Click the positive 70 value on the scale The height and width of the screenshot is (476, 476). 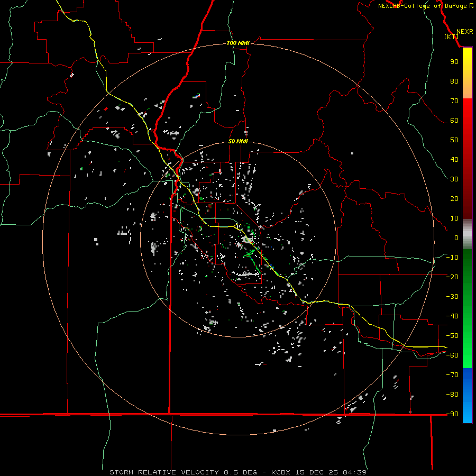[x=454, y=101]
